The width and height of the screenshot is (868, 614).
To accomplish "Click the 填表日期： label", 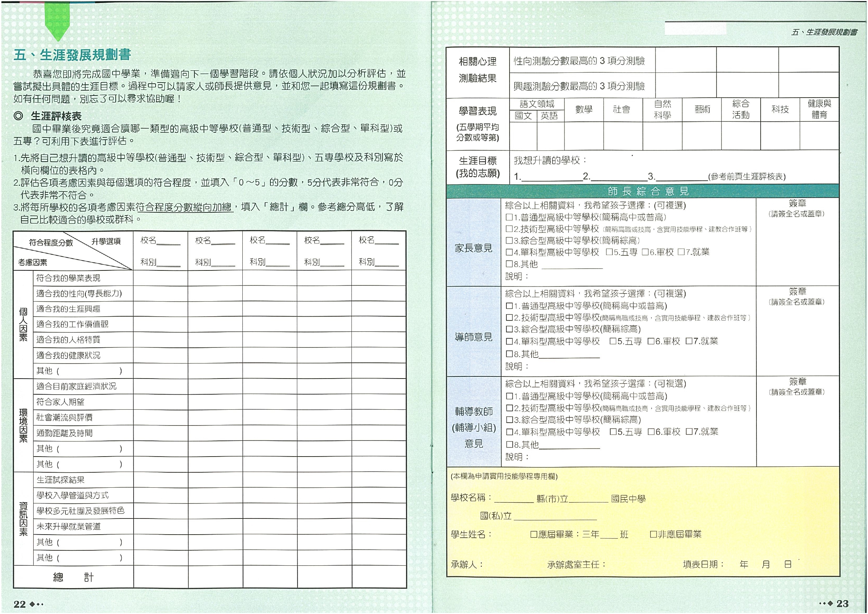I will (x=704, y=564).
